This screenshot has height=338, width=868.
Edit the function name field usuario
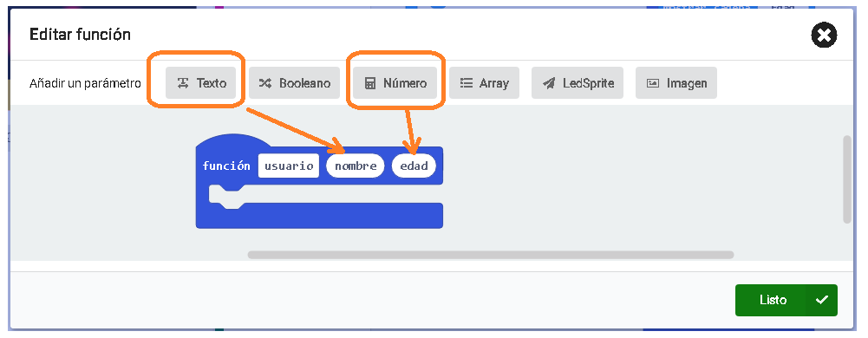(289, 166)
